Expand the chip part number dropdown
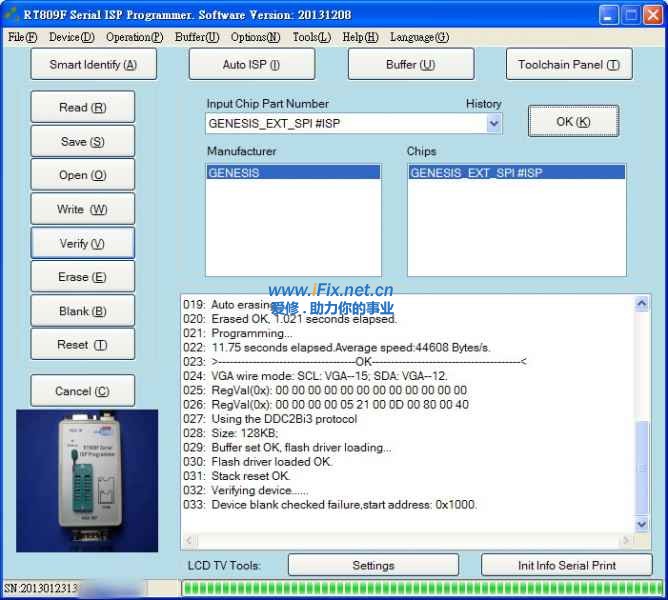Image resolution: width=668 pixels, height=600 pixels. tap(493, 124)
